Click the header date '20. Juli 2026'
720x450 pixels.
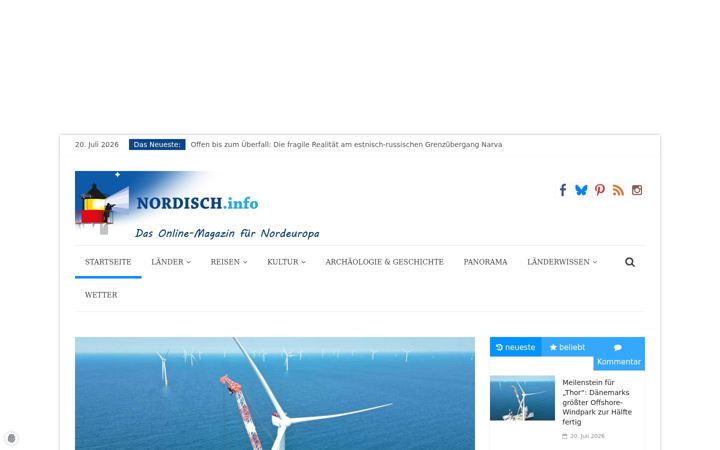[97, 145]
